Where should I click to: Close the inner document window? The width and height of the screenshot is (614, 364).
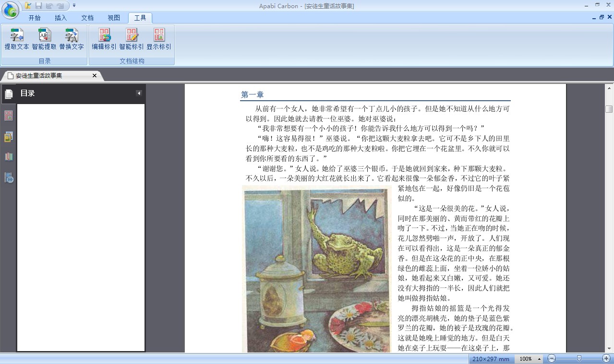coord(609,17)
